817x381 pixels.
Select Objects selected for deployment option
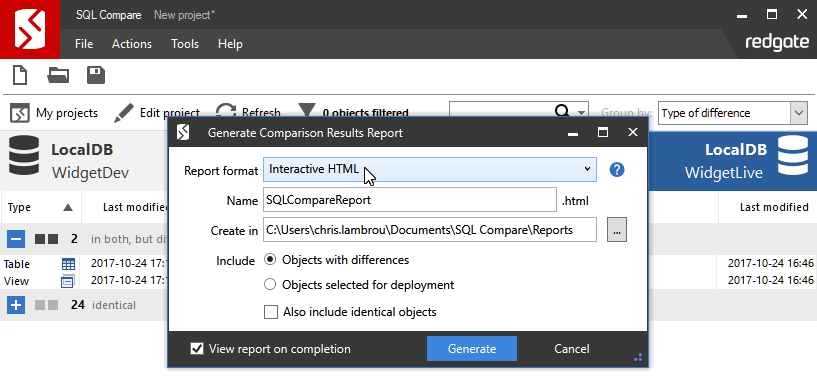click(270, 285)
